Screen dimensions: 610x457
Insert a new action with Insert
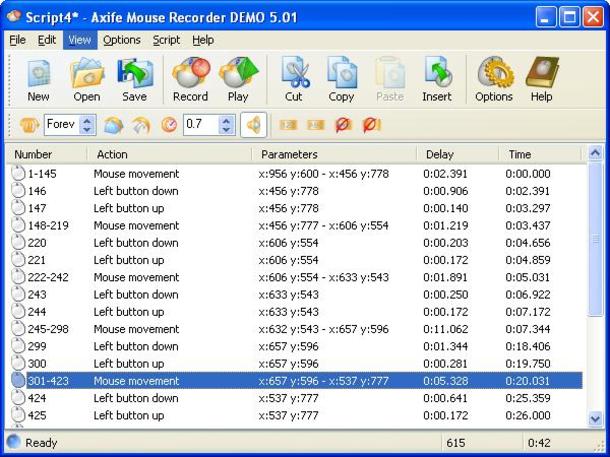point(437,81)
